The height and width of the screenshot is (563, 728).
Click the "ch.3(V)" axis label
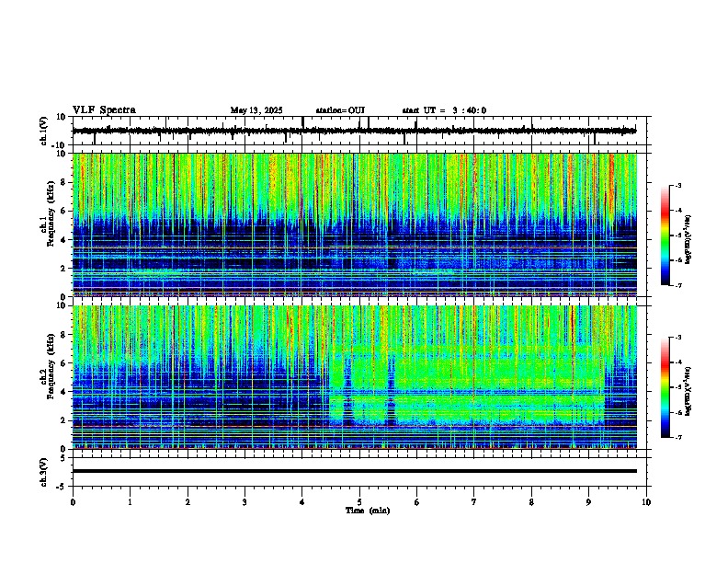click(x=44, y=473)
